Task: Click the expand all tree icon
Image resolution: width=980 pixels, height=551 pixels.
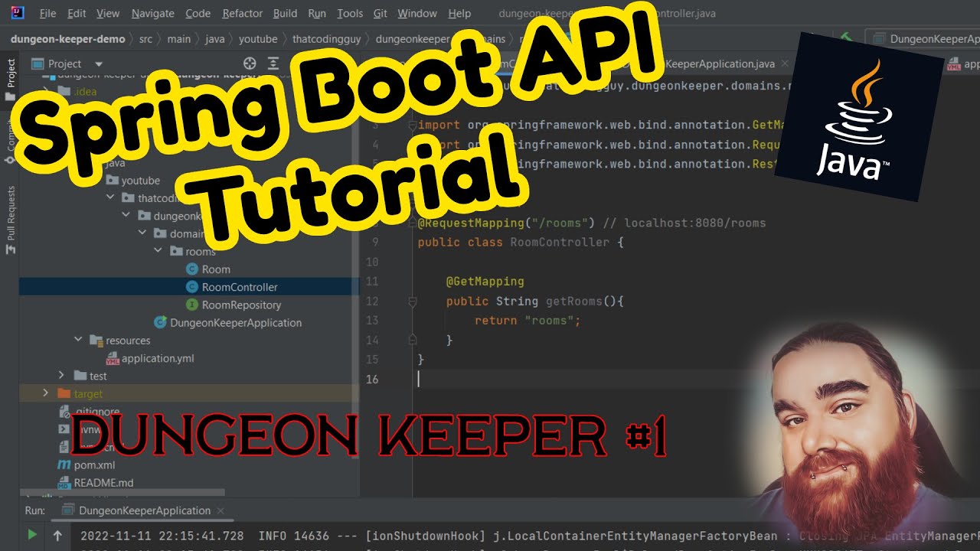Action: coord(273,64)
